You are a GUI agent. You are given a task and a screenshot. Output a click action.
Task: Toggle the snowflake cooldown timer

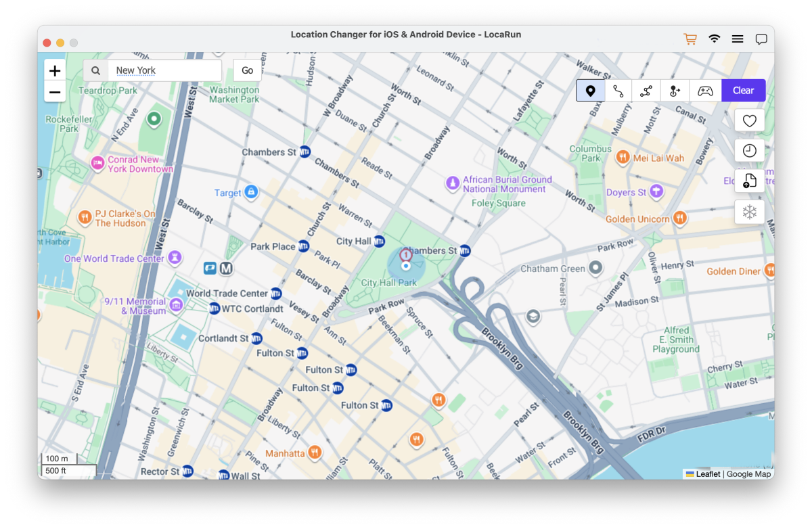(x=749, y=212)
